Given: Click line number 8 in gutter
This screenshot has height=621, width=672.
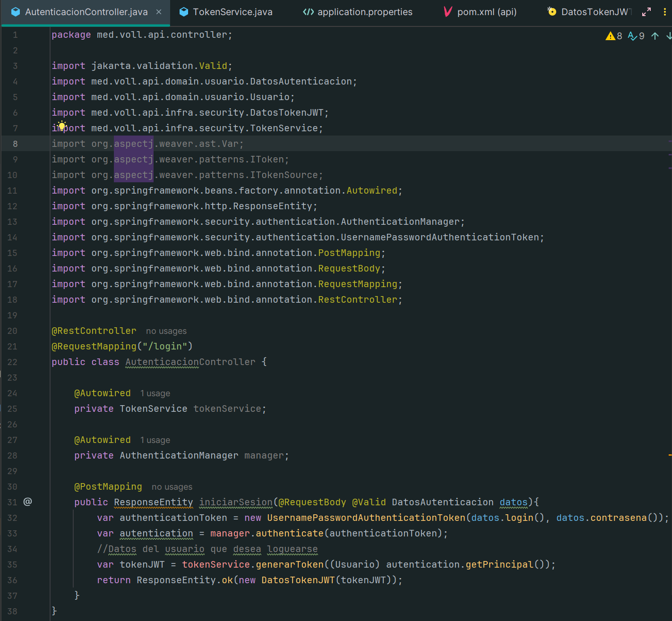Looking at the screenshot, I should click(x=15, y=144).
